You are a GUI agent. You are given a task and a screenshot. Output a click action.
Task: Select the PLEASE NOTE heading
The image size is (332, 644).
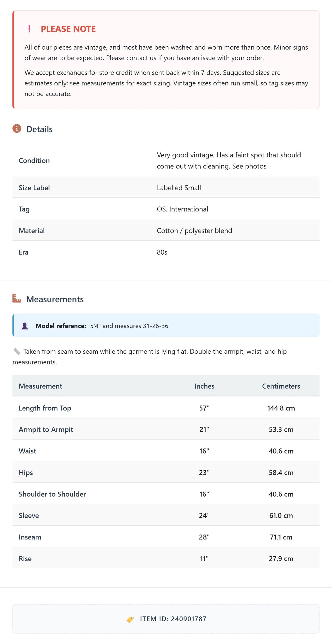(68, 29)
